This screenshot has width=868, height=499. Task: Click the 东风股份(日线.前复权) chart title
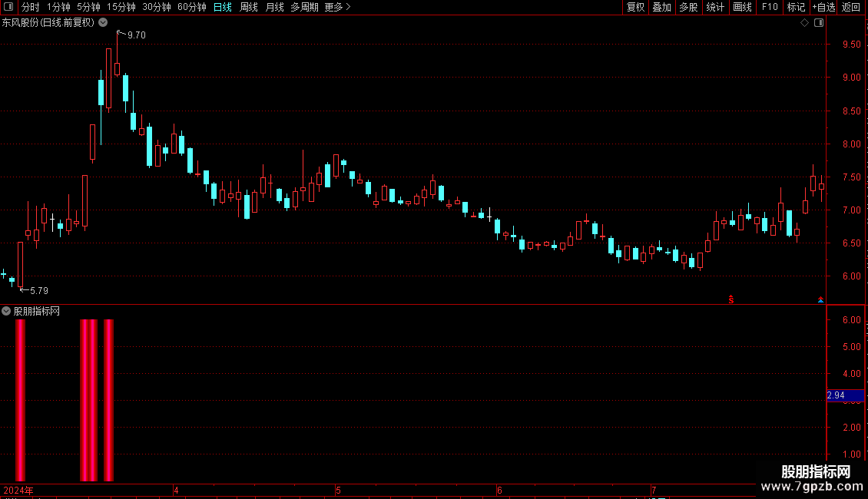(48, 23)
